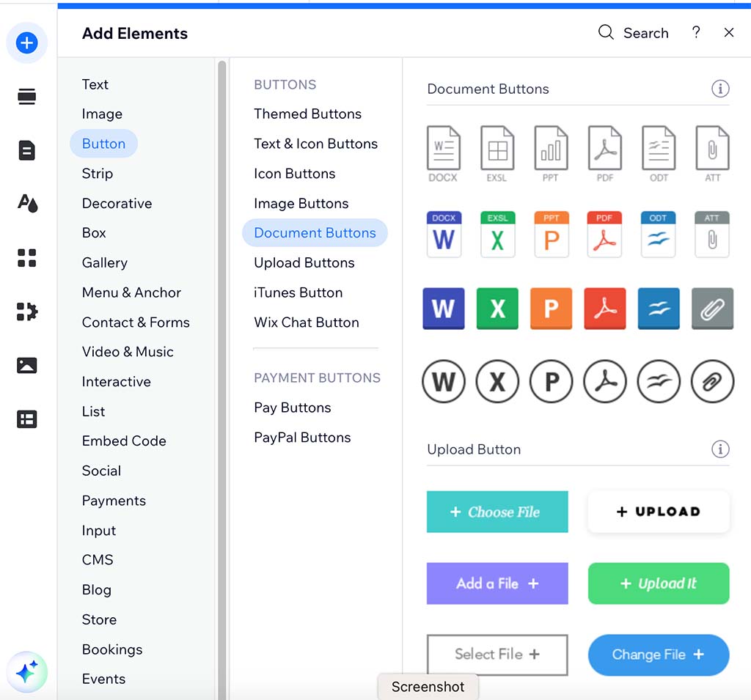Click the Search magnifying glass icon
The height and width of the screenshot is (700, 751).
pos(606,32)
